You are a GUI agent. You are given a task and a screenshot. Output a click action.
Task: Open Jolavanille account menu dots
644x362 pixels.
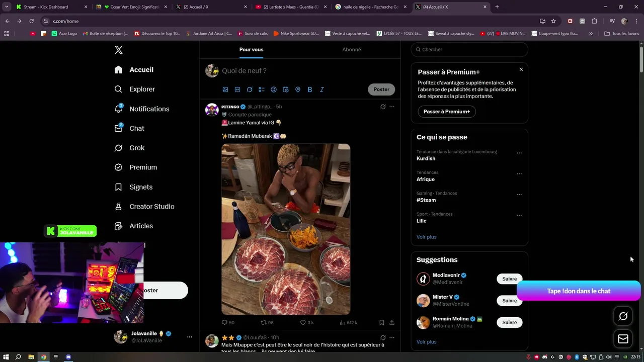click(190, 337)
